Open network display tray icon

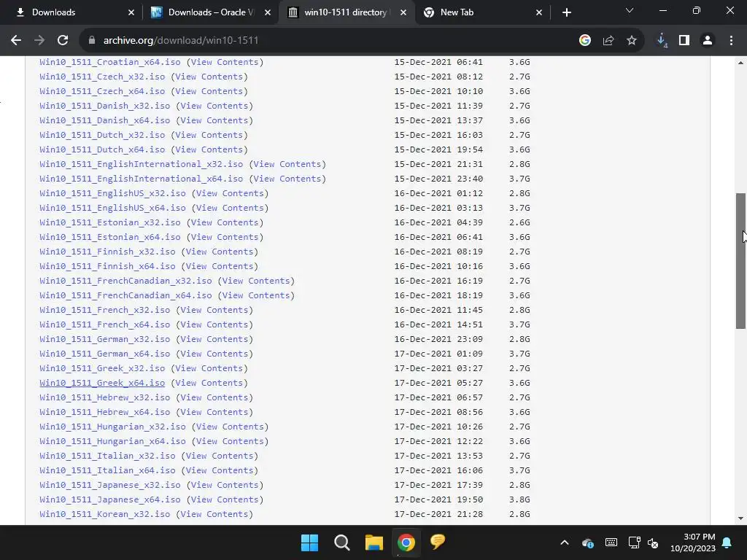coord(634,542)
